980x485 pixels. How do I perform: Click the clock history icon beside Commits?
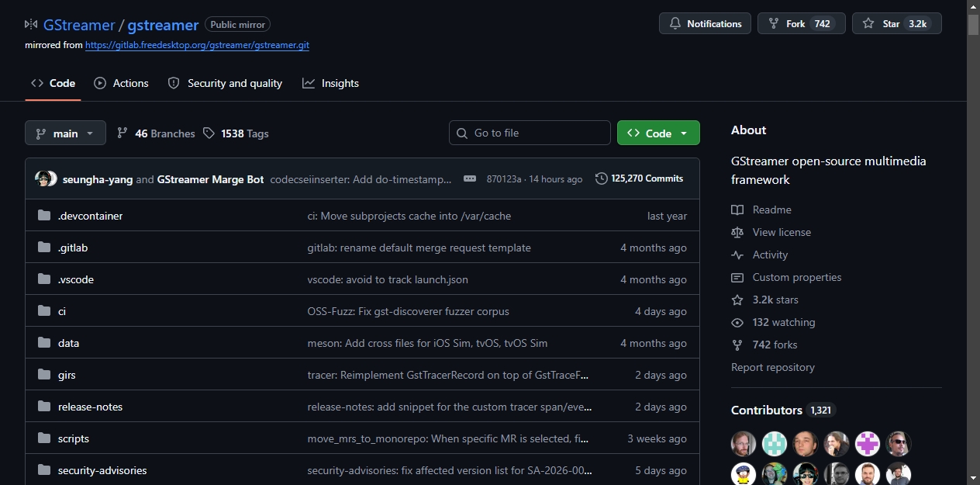coord(602,178)
